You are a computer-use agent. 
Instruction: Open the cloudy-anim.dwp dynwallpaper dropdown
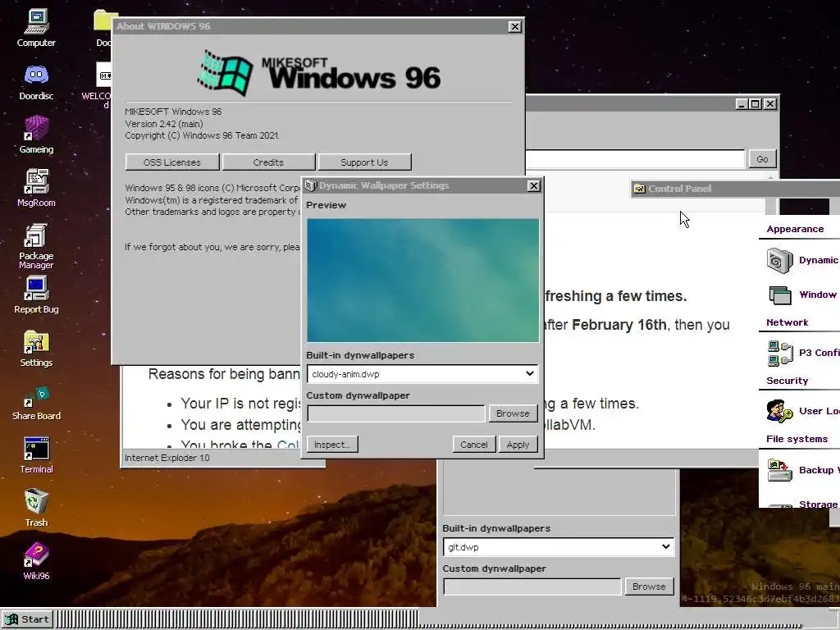pos(422,374)
